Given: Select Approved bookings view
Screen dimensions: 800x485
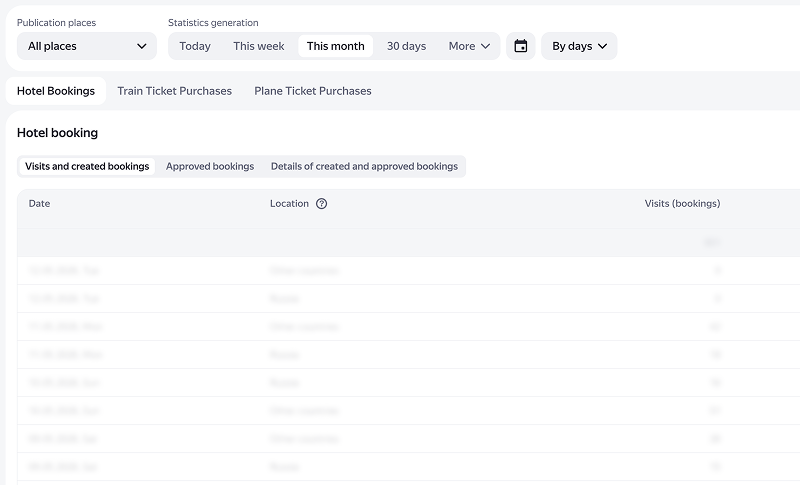Looking at the screenshot, I should point(210,166).
